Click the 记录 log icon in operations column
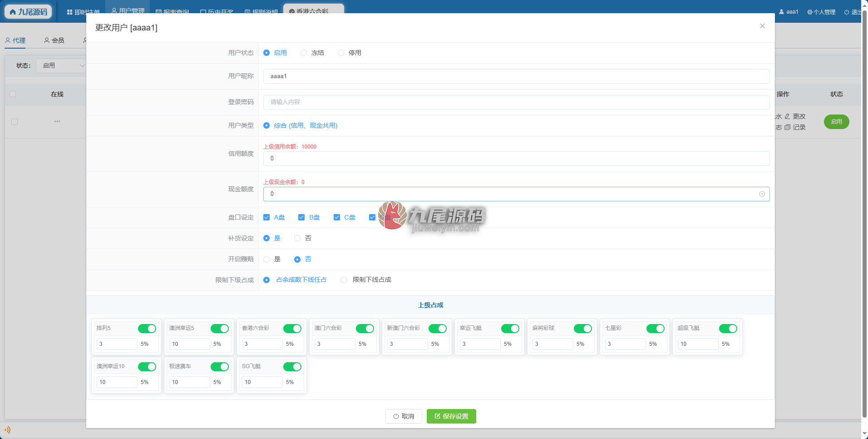The height and width of the screenshot is (439, 868). click(788, 127)
